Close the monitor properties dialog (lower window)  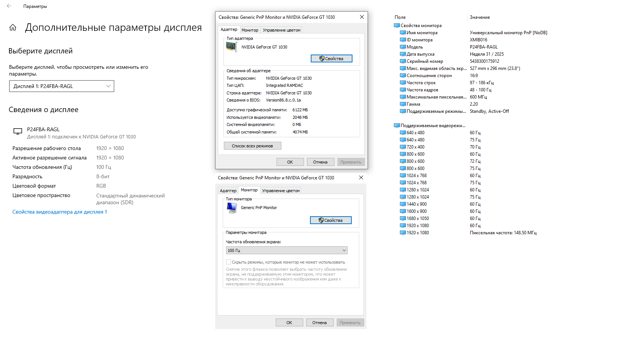[361, 177]
